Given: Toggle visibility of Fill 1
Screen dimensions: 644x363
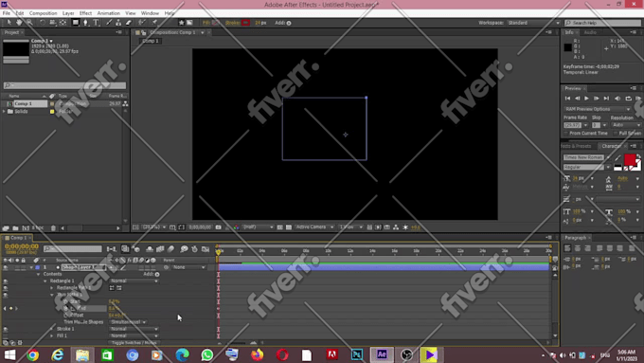Looking at the screenshot, I should 6,336.
